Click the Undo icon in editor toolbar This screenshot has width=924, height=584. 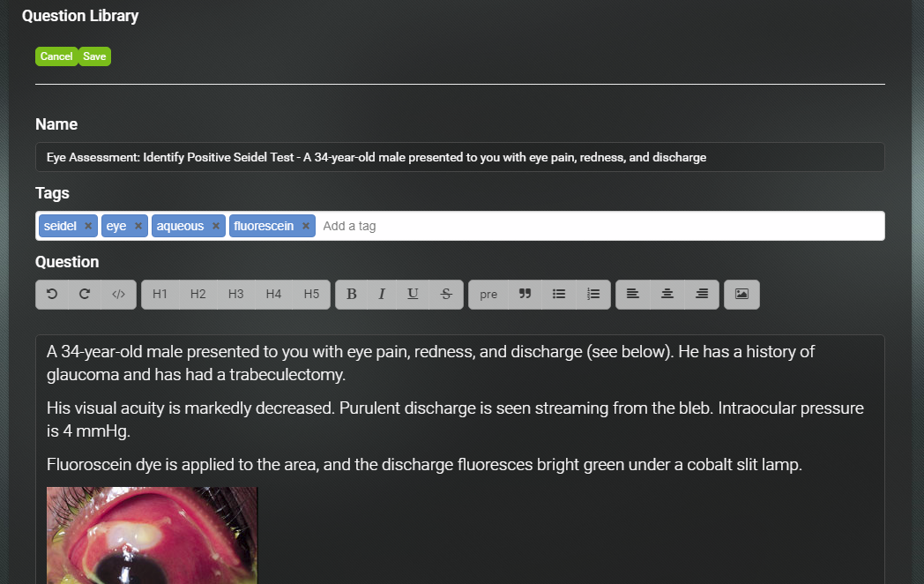coord(52,294)
